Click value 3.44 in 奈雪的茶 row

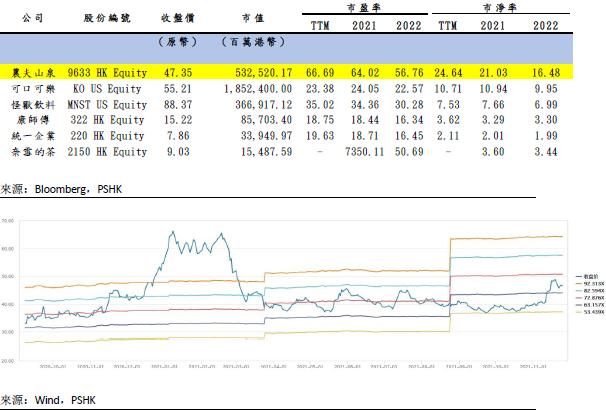pyautogui.click(x=546, y=152)
